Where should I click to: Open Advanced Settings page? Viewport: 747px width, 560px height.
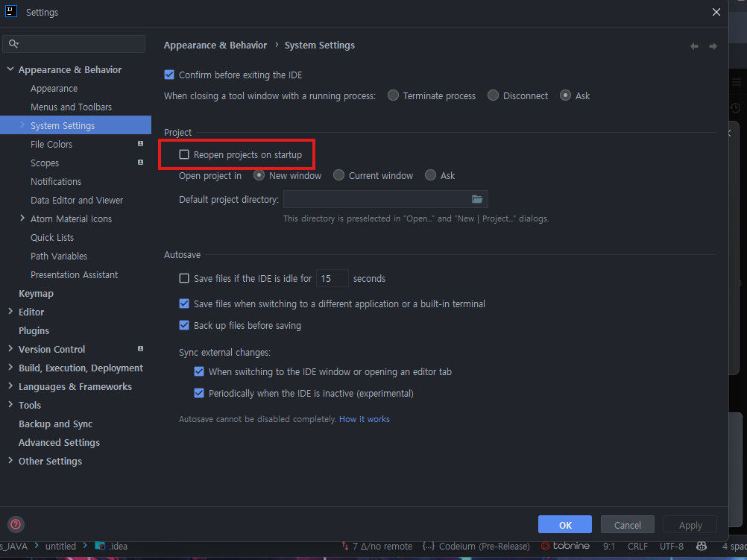tap(59, 443)
